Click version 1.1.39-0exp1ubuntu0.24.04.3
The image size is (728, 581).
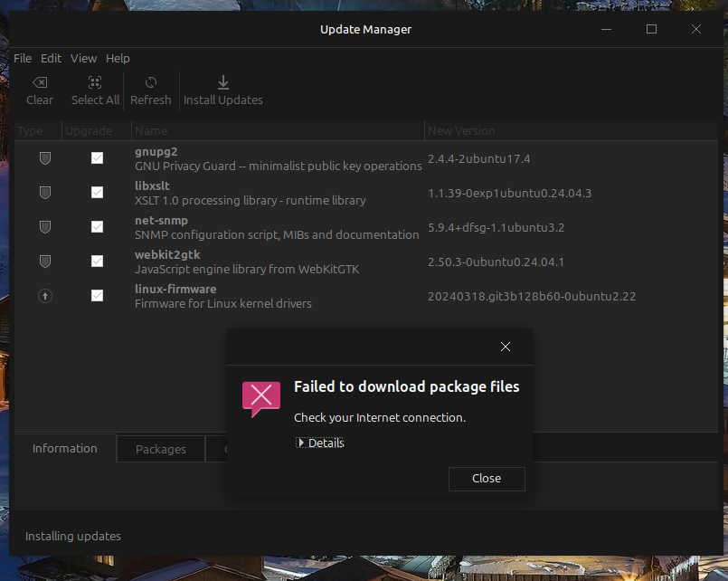[x=509, y=193]
